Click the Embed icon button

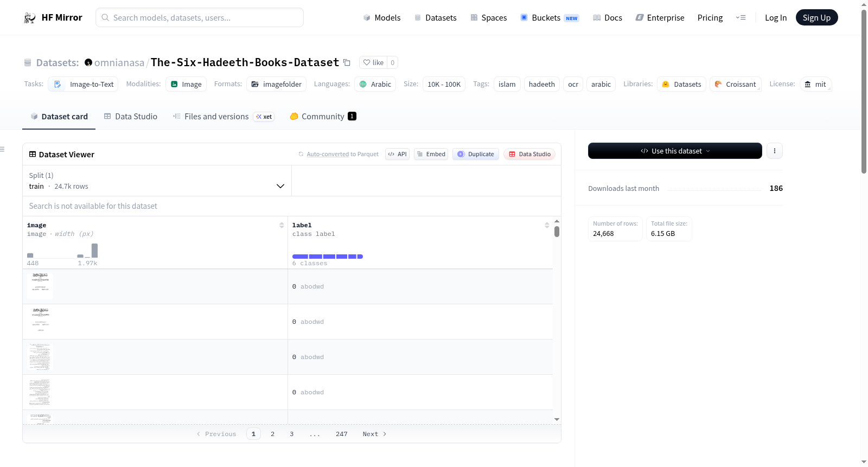coord(431,154)
